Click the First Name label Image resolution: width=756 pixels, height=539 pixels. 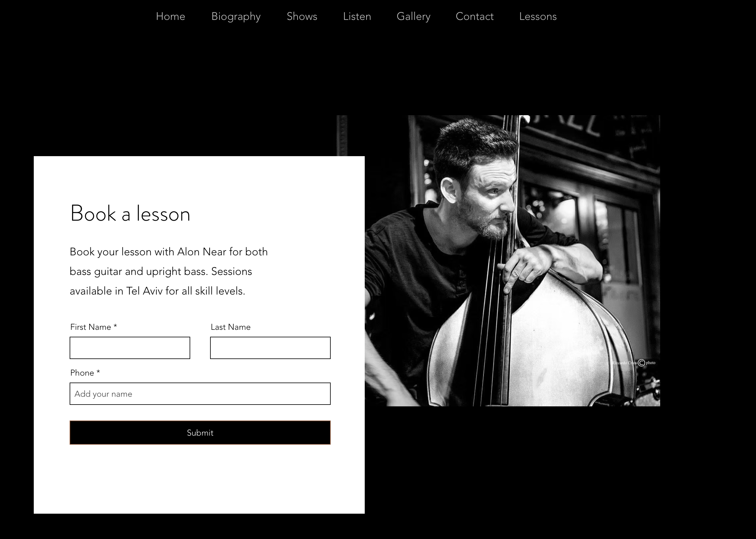click(x=93, y=327)
